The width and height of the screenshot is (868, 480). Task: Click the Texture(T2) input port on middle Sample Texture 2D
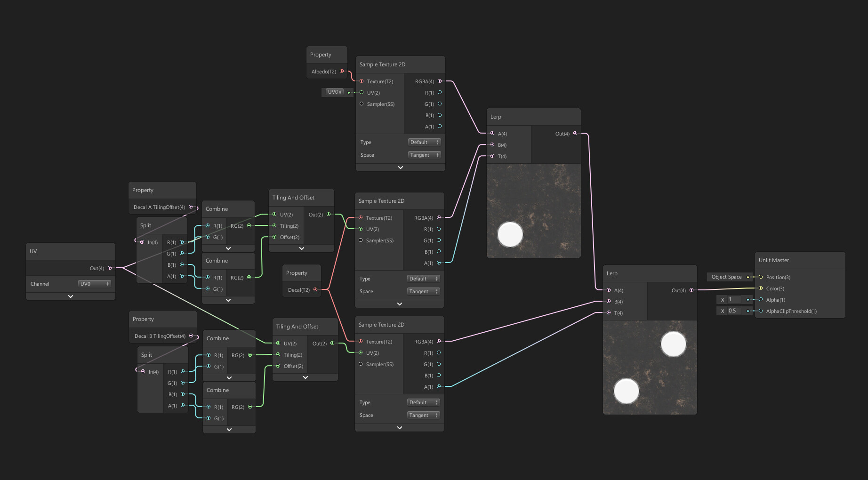[x=361, y=217]
